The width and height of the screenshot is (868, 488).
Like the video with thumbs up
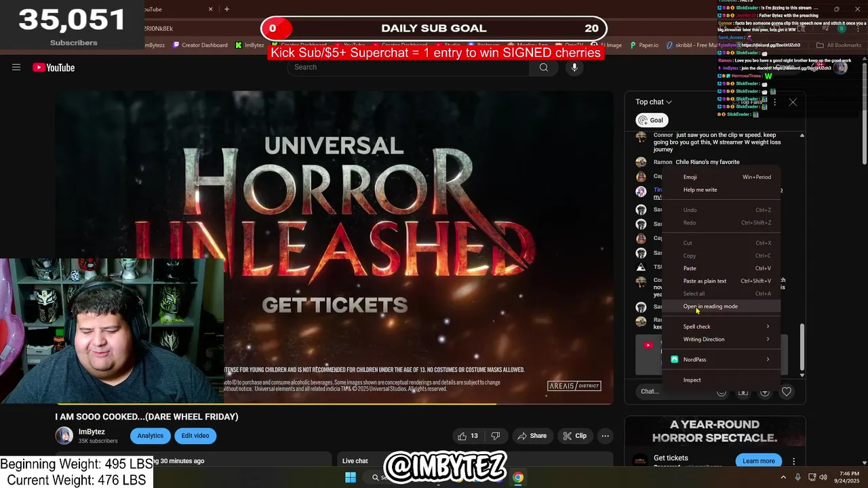468,436
